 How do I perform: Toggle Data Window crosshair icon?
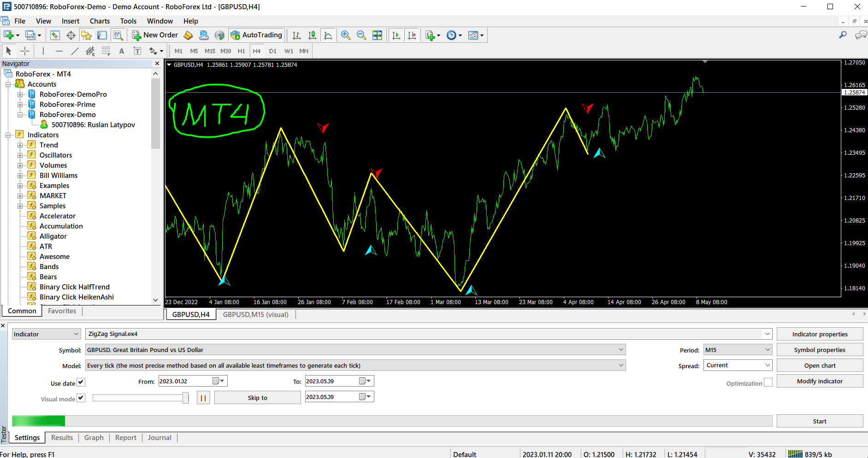pyautogui.click(x=71, y=35)
